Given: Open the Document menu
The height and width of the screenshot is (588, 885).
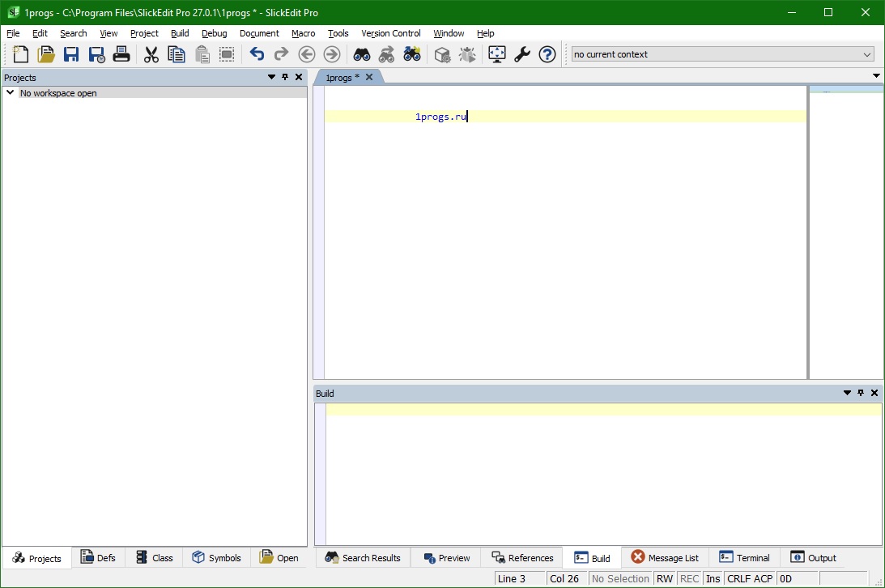Looking at the screenshot, I should tap(259, 33).
